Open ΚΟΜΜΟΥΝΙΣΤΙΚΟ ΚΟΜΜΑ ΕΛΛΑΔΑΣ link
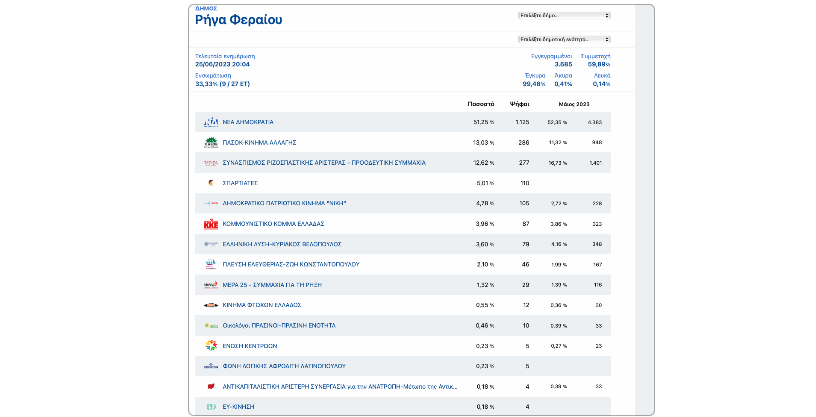Viewport: 816px width, 417px height. pos(273,224)
